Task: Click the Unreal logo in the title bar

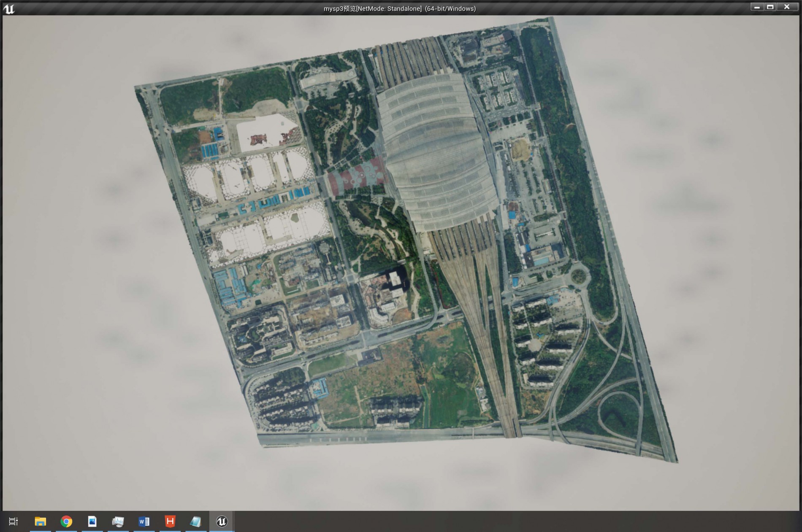Action: coord(9,8)
